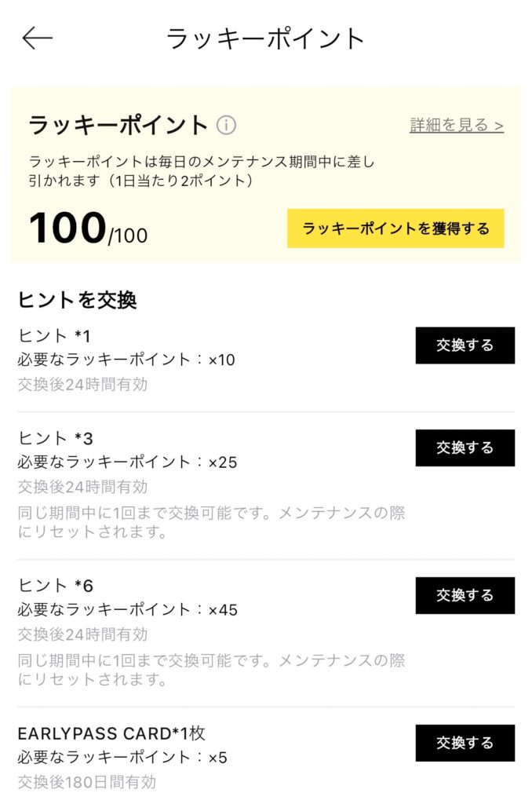Tap 交換する next to ヒント *6

click(x=465, y=595)
